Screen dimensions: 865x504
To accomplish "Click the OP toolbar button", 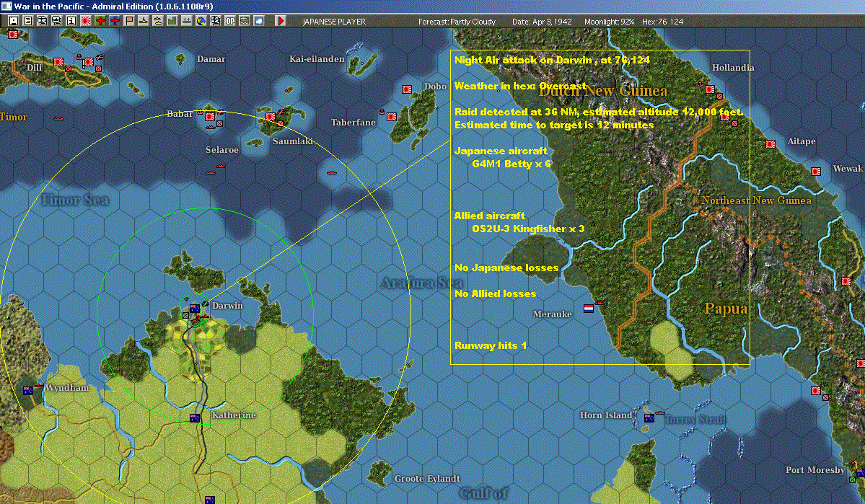I will coord(229,21).
